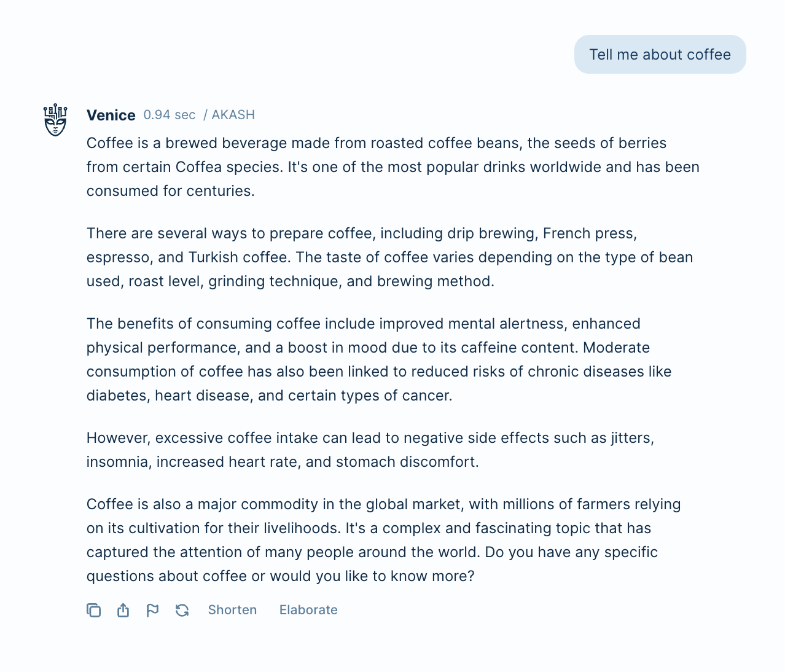
Task: Shorten the coffee response
Action: point(232,610)
